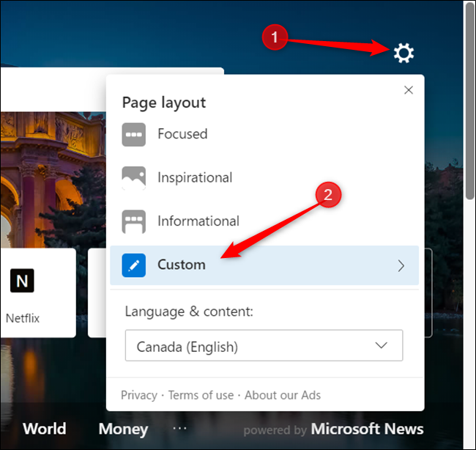The width and height of the screenshot is (476, 450).
Task: Click the Inspirational layout picture icon
Action: click(x=133, y=178)
